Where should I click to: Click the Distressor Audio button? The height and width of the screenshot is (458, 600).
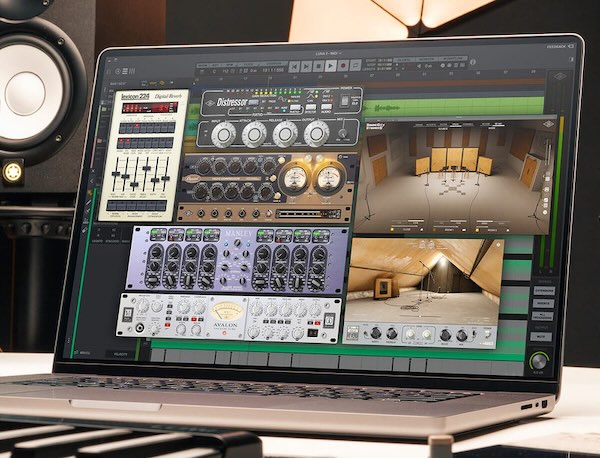[326, 107]
